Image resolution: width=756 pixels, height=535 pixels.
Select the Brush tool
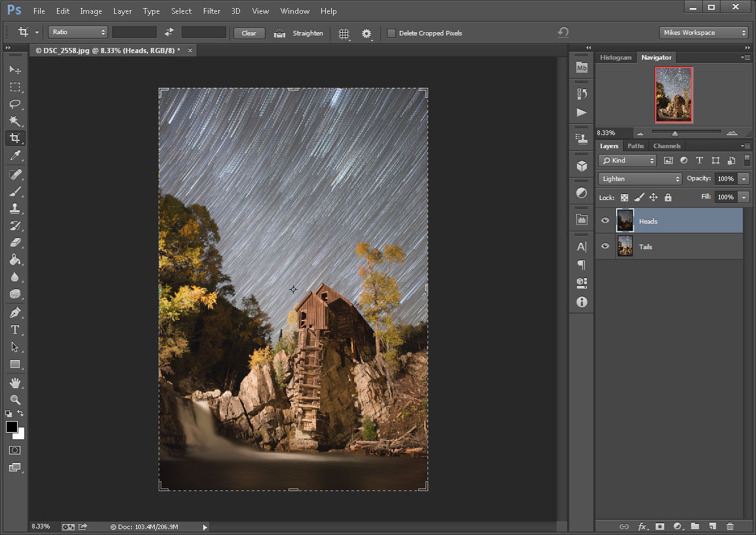pos(15,191)
